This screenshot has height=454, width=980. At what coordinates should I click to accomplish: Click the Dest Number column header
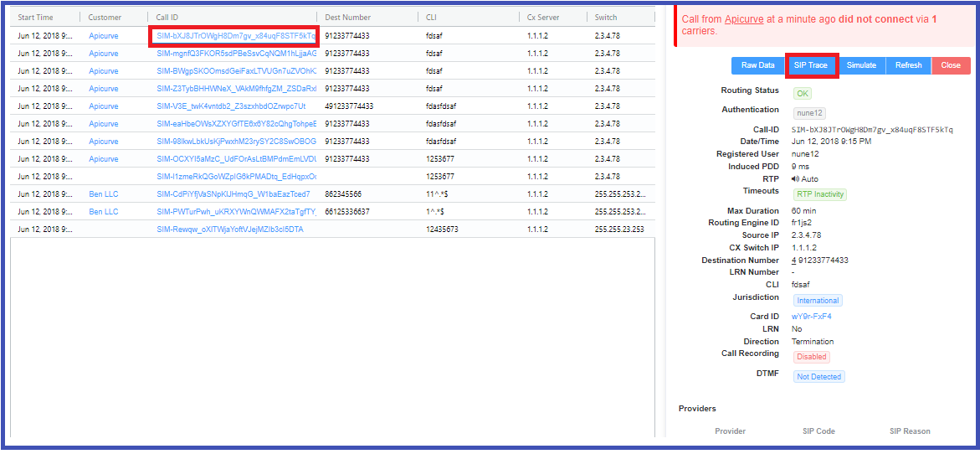(x=347, y=17)
